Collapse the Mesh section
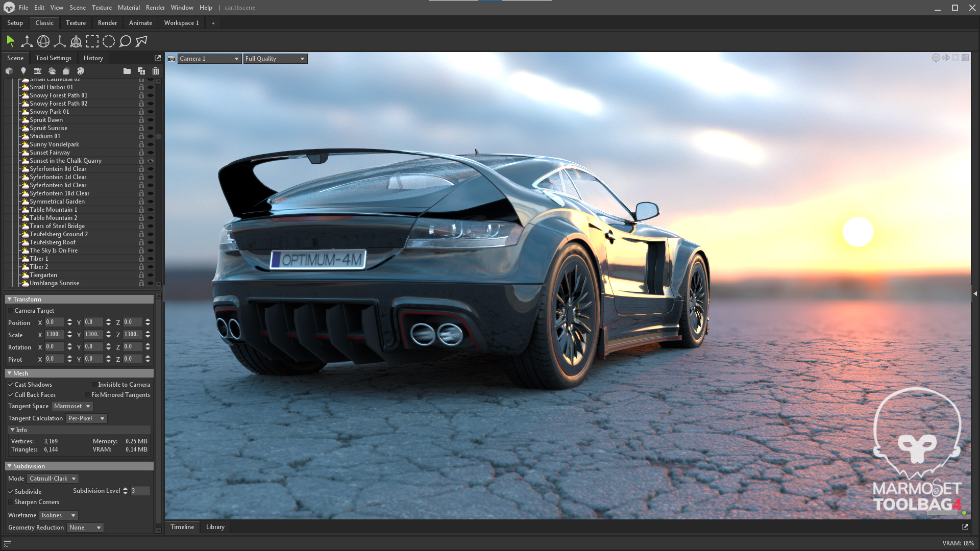This screenshot has width=980, height=551. (9, 373)
